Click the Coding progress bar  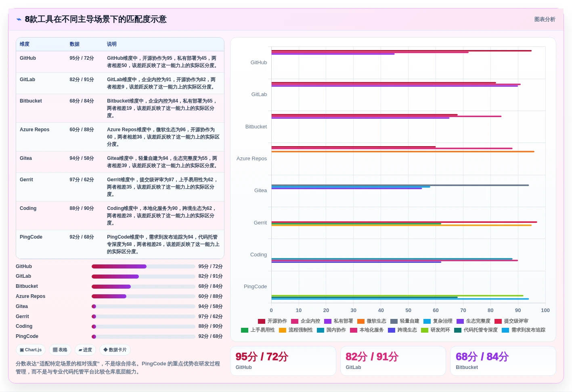tap(143, 327)
